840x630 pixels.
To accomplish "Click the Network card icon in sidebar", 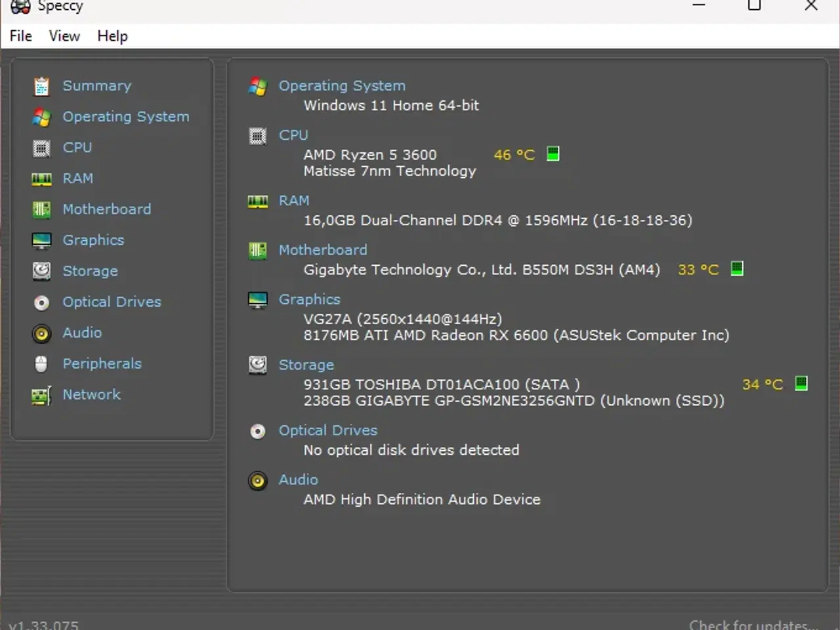I will 41,396.
